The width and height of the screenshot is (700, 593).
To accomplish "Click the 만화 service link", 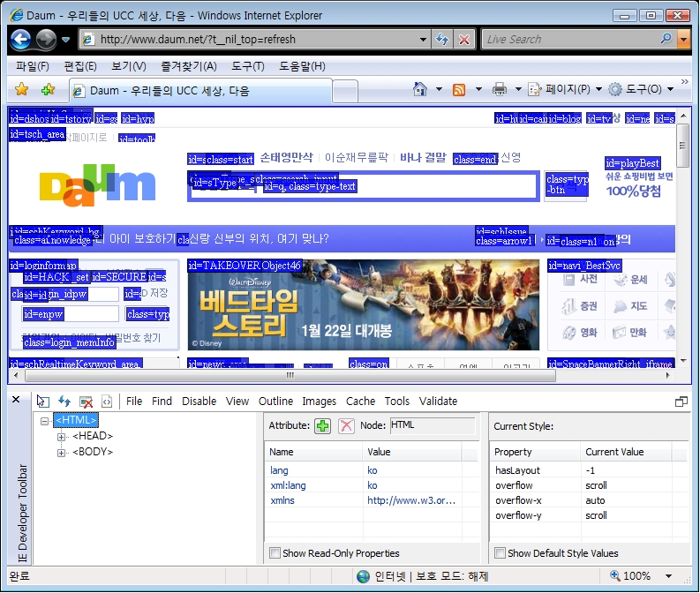I will click(631, 333).
